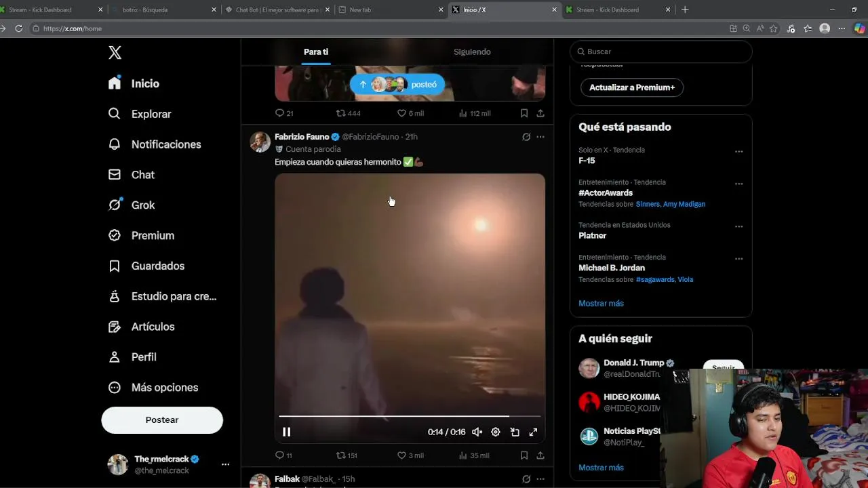Open the Amy Madigan trend link
Viewport: 868px width, 488px height.
tap(684, 204)
